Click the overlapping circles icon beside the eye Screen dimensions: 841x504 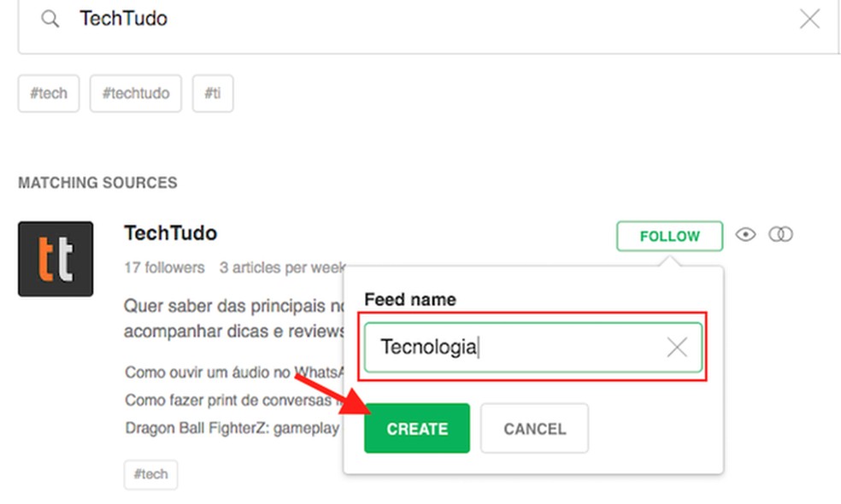click(781, 234)
